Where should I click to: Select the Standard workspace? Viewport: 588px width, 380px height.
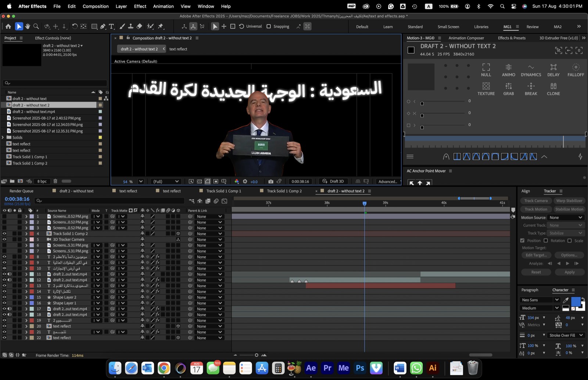[x=415, y=27]
